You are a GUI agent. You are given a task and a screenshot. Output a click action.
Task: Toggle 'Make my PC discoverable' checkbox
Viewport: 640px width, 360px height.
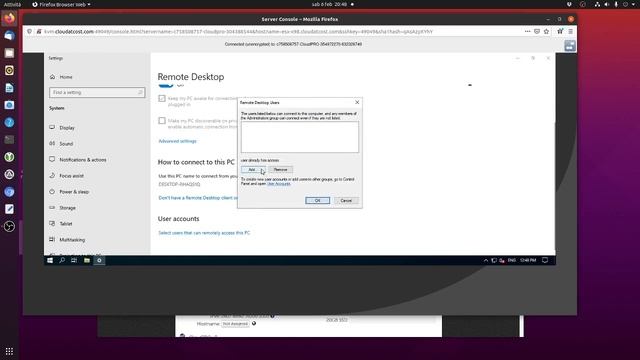162,120
